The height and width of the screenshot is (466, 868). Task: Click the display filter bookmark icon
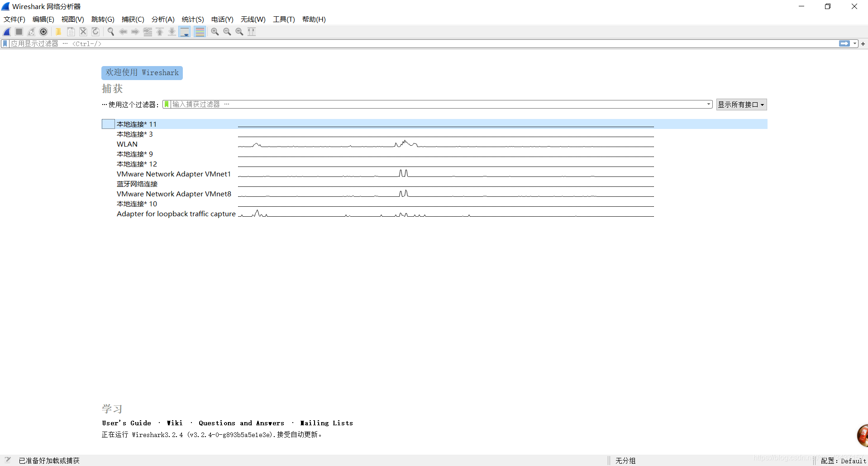coord(5,44)
